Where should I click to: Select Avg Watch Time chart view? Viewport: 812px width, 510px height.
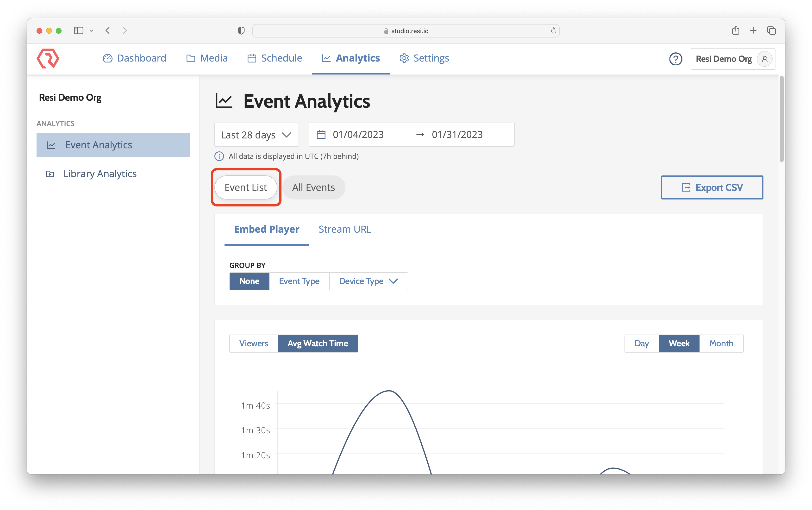[318, 343]
